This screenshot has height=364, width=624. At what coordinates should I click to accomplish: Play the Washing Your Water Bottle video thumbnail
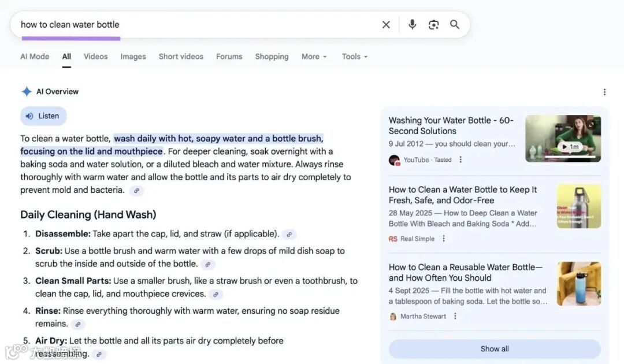tap(563, 139)
